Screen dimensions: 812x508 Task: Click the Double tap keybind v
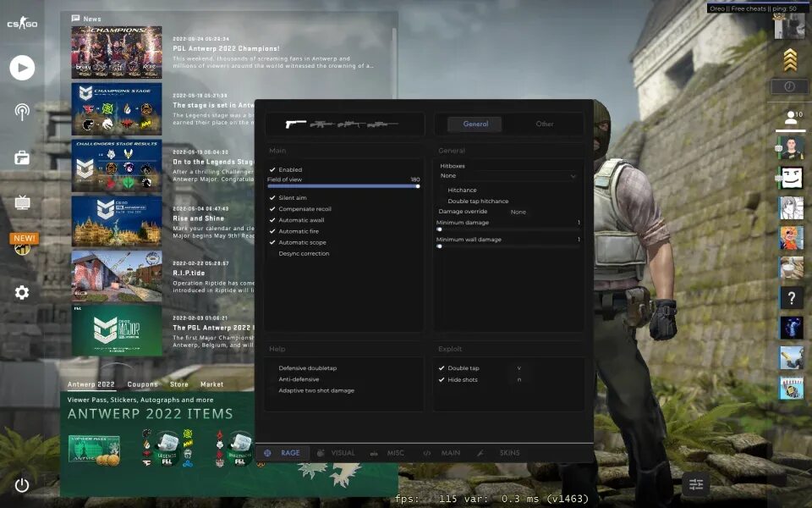[x=518, y=368]
